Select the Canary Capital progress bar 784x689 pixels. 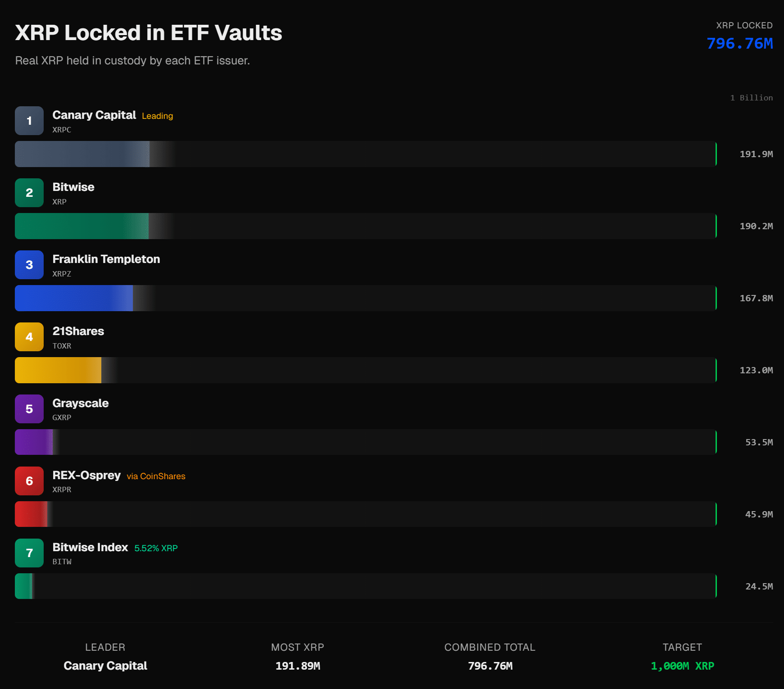366,154
